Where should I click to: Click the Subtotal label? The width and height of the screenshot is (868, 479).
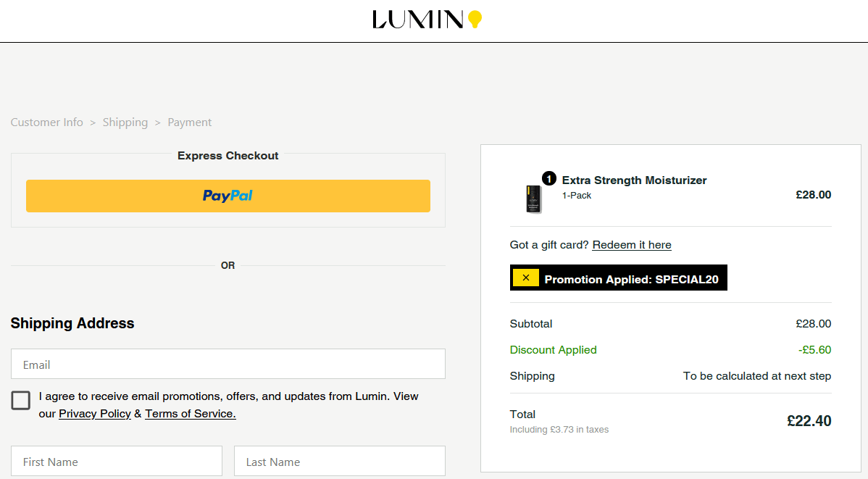click(x=531, y=324)
